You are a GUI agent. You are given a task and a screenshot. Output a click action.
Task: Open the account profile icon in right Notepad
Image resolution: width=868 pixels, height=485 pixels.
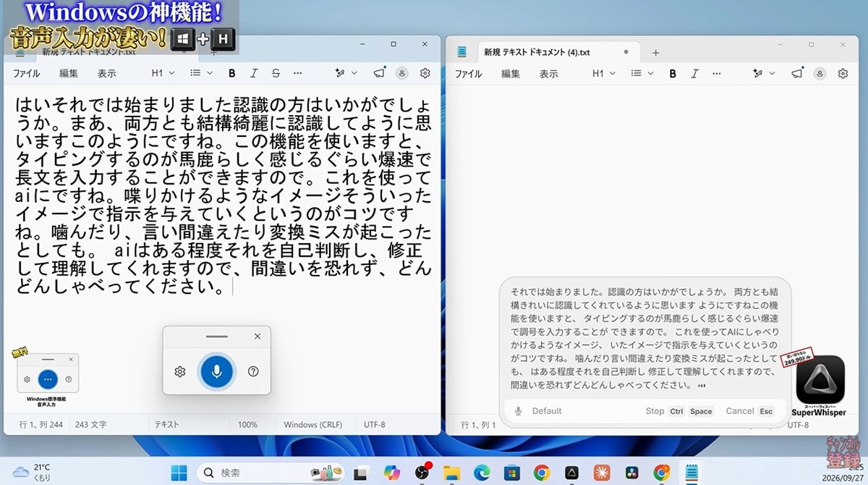click(x=820, y=73)
